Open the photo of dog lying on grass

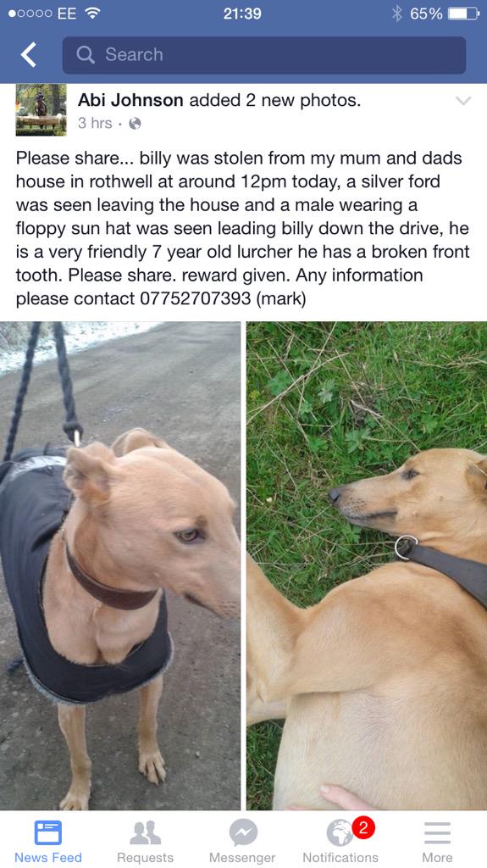click(367, 565)
